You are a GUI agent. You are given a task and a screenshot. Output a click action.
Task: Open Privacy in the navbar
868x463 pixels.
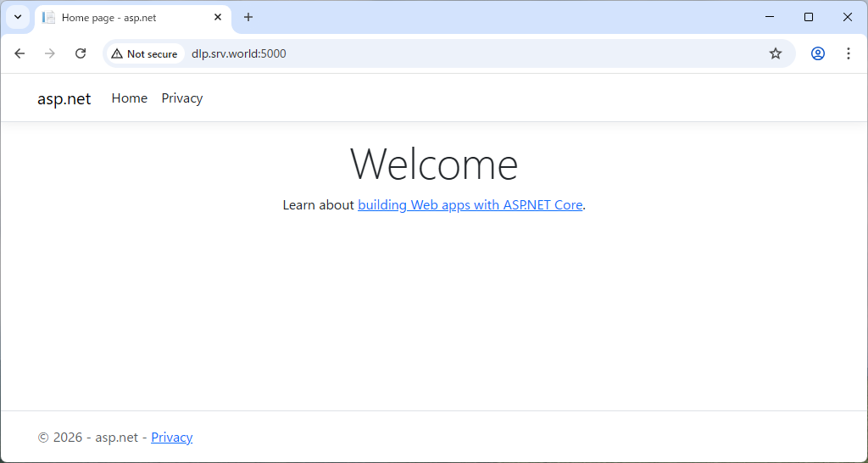(182, 98)
